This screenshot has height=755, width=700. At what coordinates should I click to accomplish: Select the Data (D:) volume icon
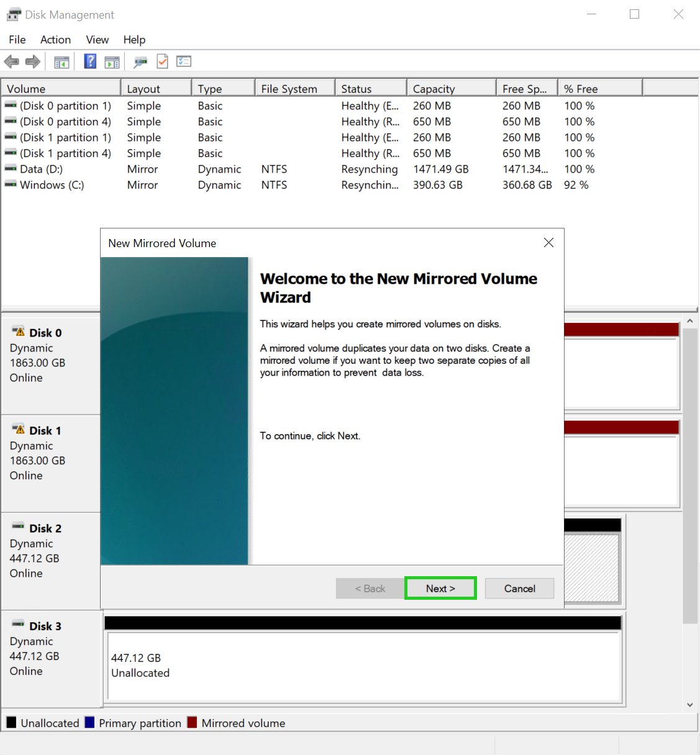pos(9,169)
